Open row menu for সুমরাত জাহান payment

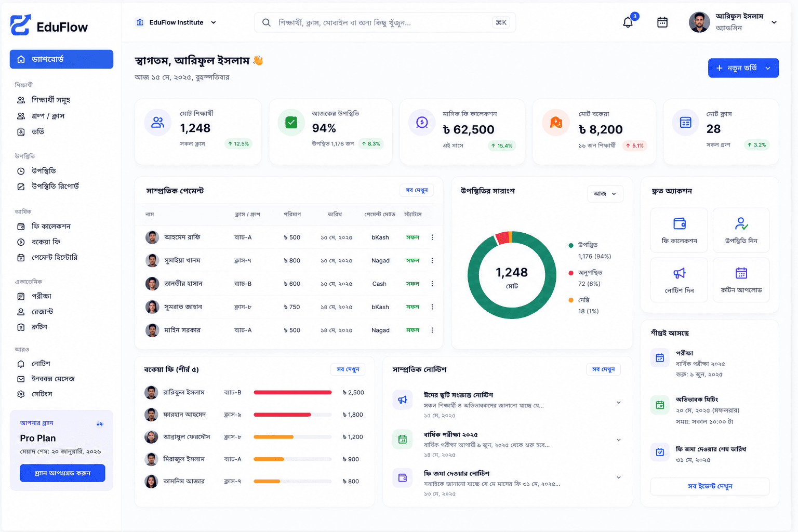pos(432,307)
